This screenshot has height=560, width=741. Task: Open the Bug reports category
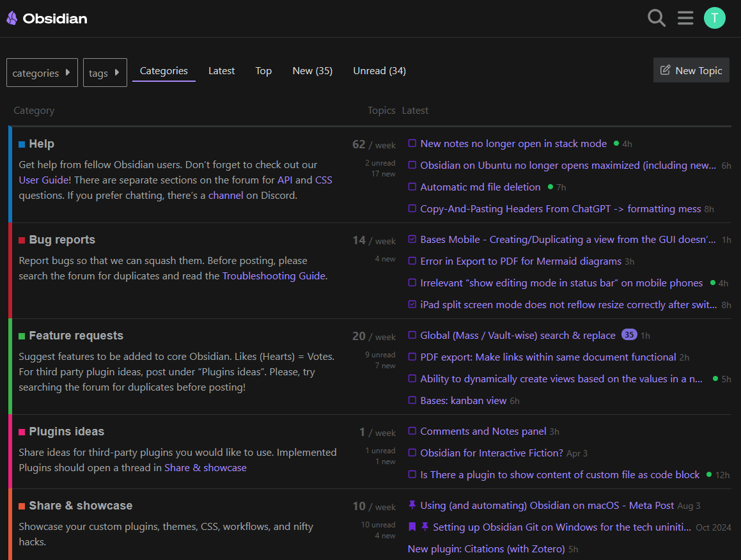click(x=62, y=240)
